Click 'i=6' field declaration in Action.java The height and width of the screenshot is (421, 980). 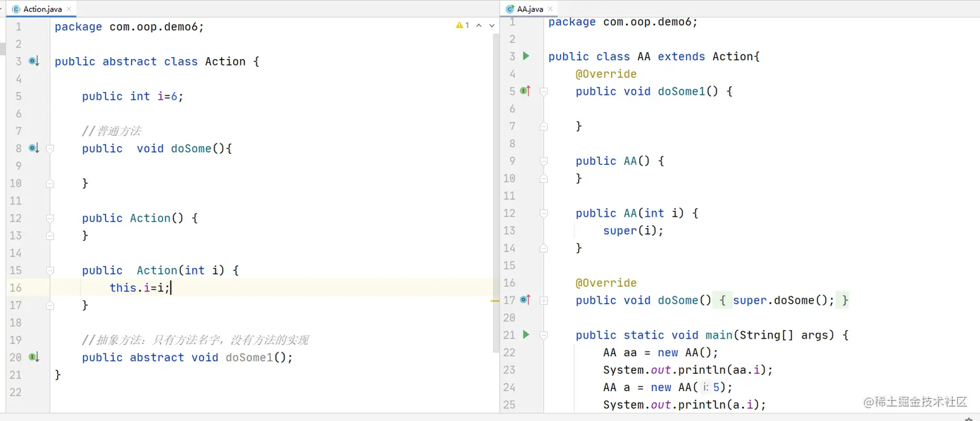point(167,96)
